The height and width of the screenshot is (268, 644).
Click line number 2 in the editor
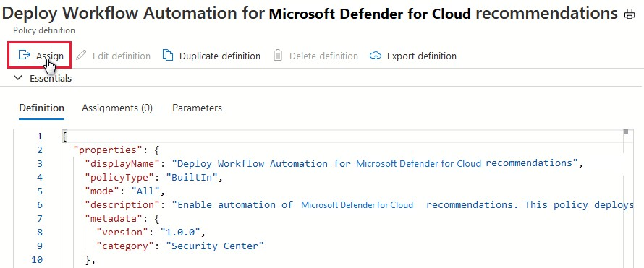(x=39, y=150)
